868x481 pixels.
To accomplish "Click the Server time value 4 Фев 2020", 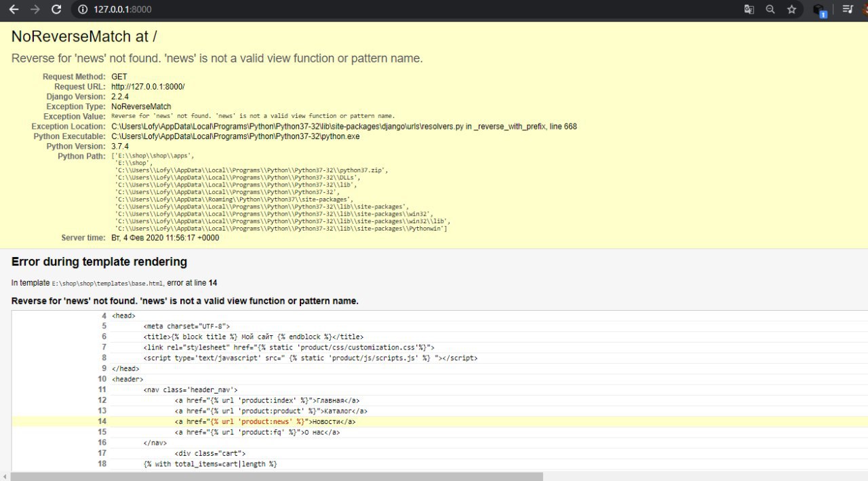I will pyautogui.click(x=165, y=238).
